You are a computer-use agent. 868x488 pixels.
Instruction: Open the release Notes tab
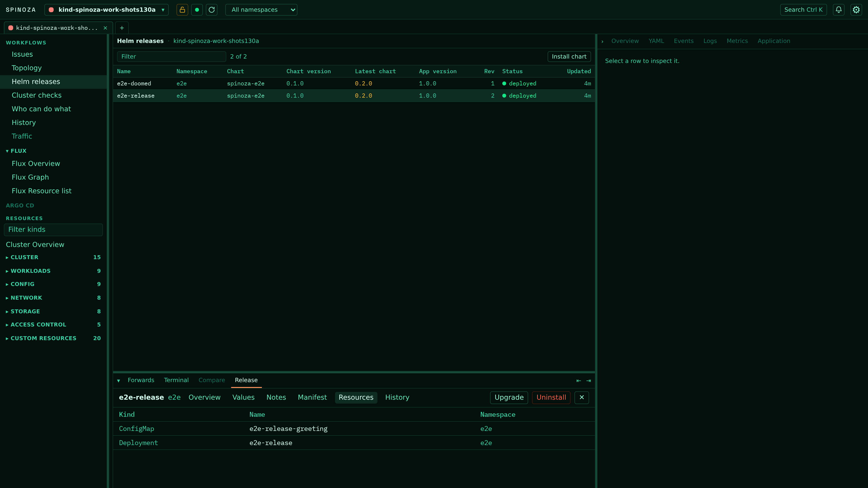[276, 398]
